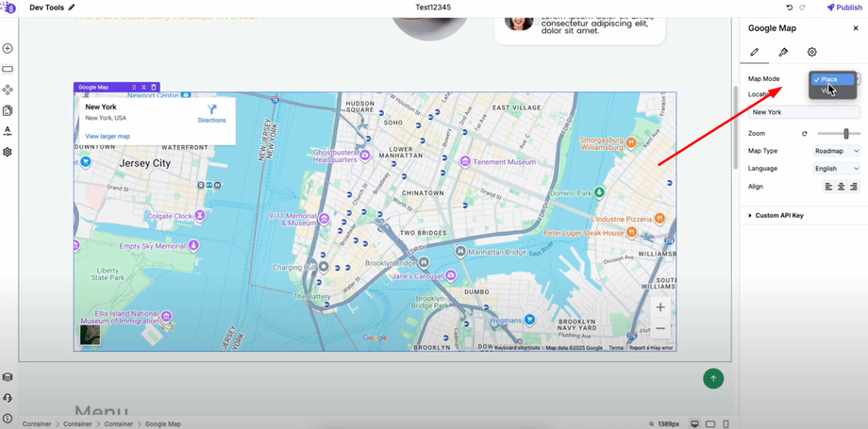
Task: Open the settings gear in left sidebar
Action: coord(8,152)
